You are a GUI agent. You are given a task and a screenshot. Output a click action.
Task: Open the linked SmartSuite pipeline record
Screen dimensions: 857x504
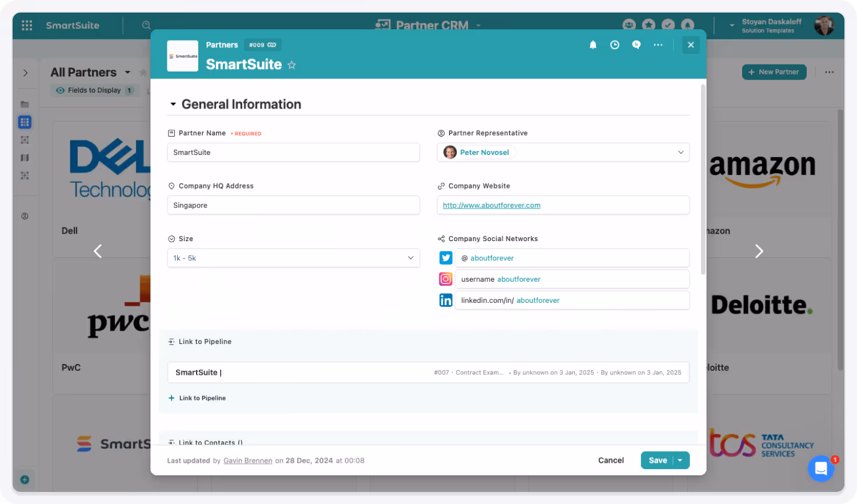pyautogui.click(x=428, y=372)
